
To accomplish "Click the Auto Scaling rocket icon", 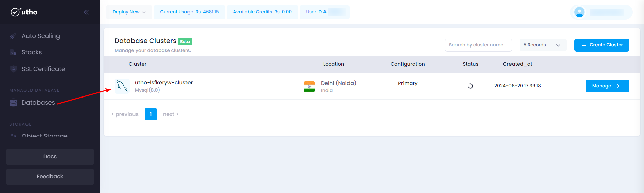I will [x=13, y=36].
